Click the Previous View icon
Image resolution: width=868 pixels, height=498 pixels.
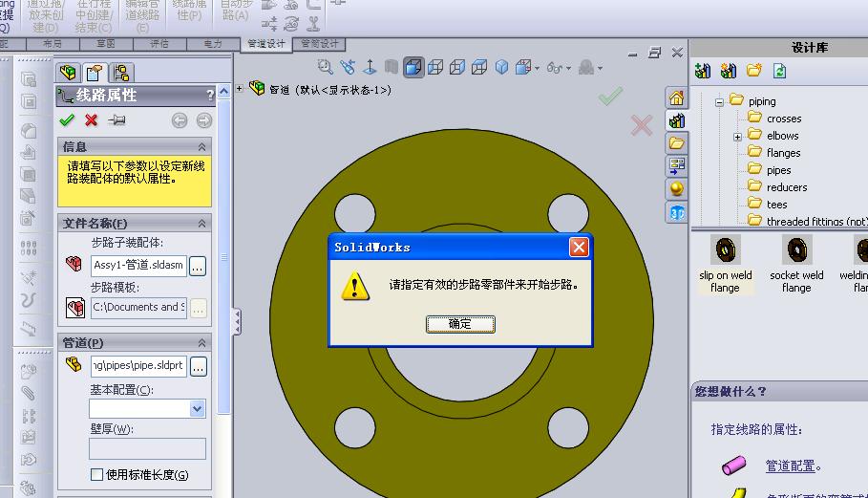coord(348,67)
